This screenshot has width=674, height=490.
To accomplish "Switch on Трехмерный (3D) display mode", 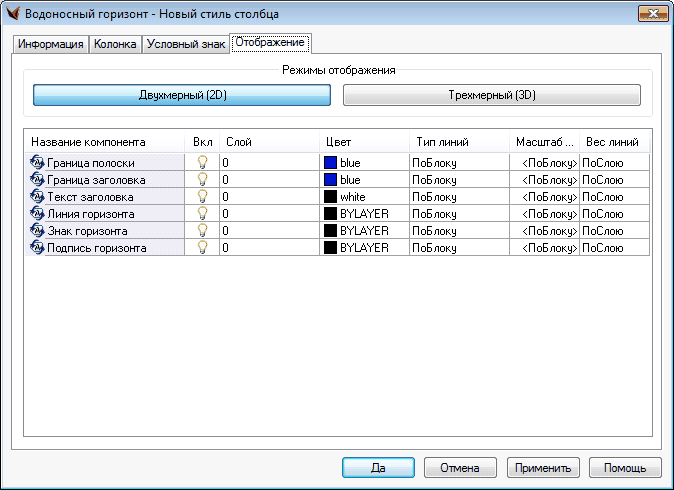I will tap(492, 95).
